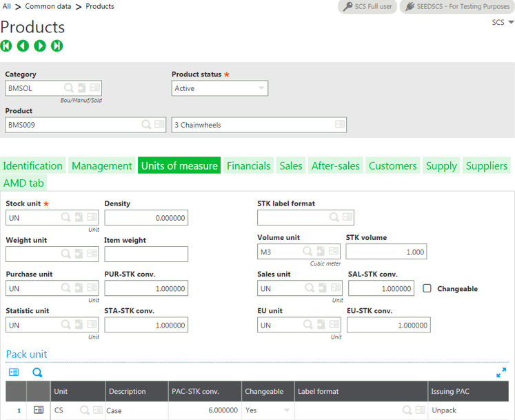Image resolution: width=515 pixels, height=420 pixels.
Task: Open the Suppliers tab
Action: pos(486,166)
